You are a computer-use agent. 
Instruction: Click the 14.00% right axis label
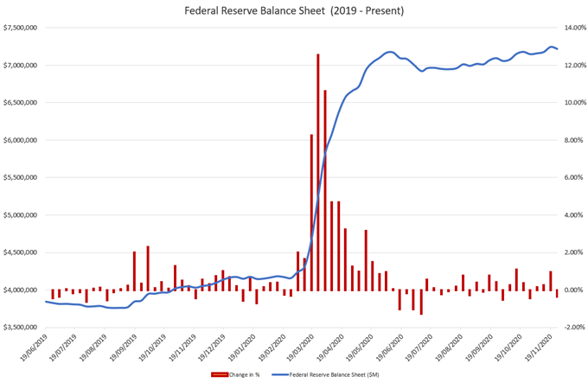click(x=574, y=28)
